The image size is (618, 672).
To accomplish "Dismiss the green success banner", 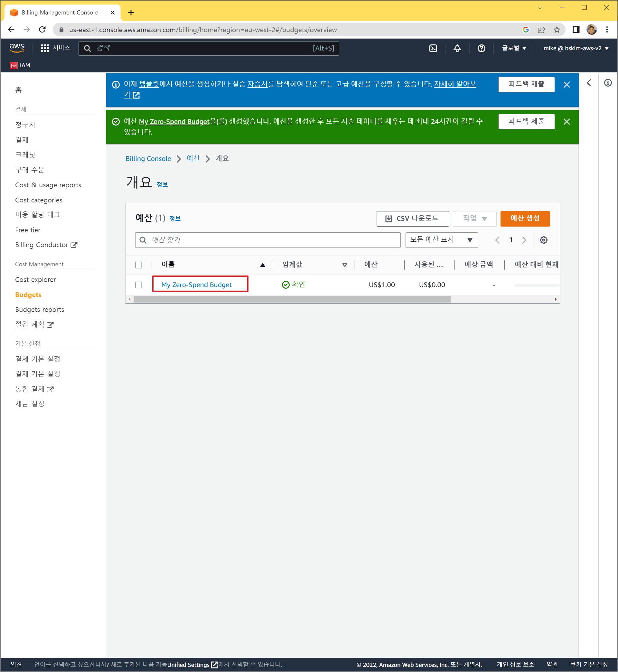I will pos(566,121).
